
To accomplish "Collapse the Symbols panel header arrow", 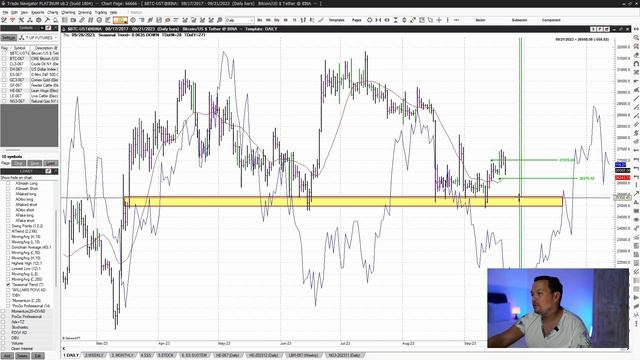I will pyautogui.click(x=55, y=28).
